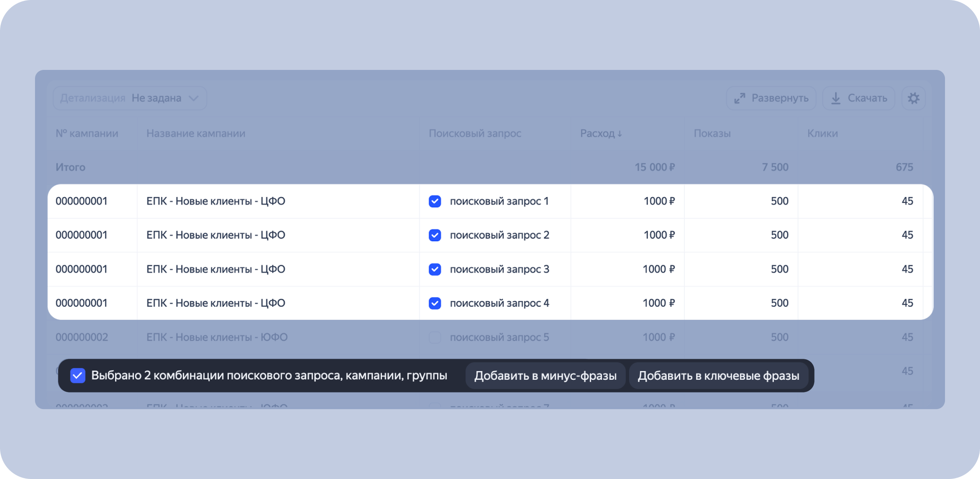Click the 1000 ₽ value in поисковый запрос 3 row
The image size is (980, 479).
tap(659, 269)
